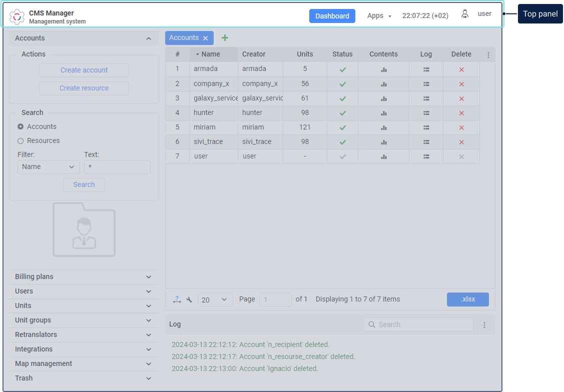
Task: Click the wrench settings icon below table
Action: [x=189, y=299]
